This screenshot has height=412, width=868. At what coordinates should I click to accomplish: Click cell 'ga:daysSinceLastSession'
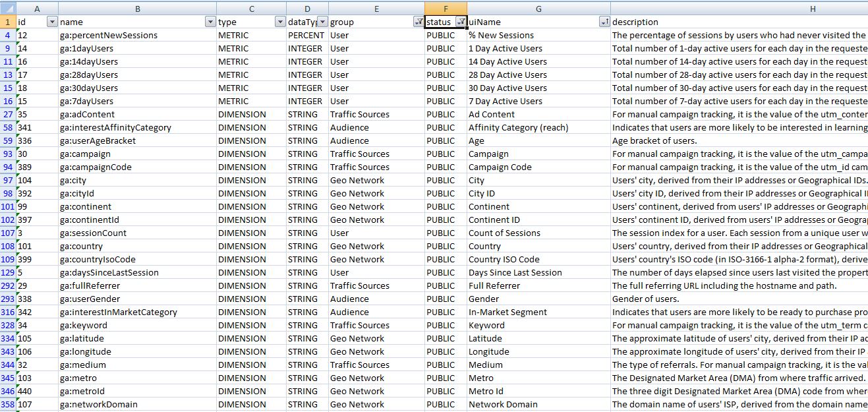coord(137,272)
